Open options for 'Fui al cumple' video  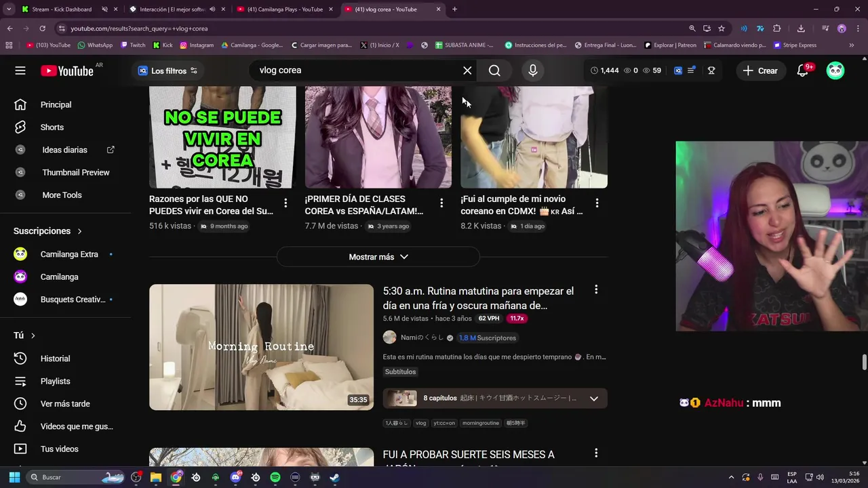597,203
